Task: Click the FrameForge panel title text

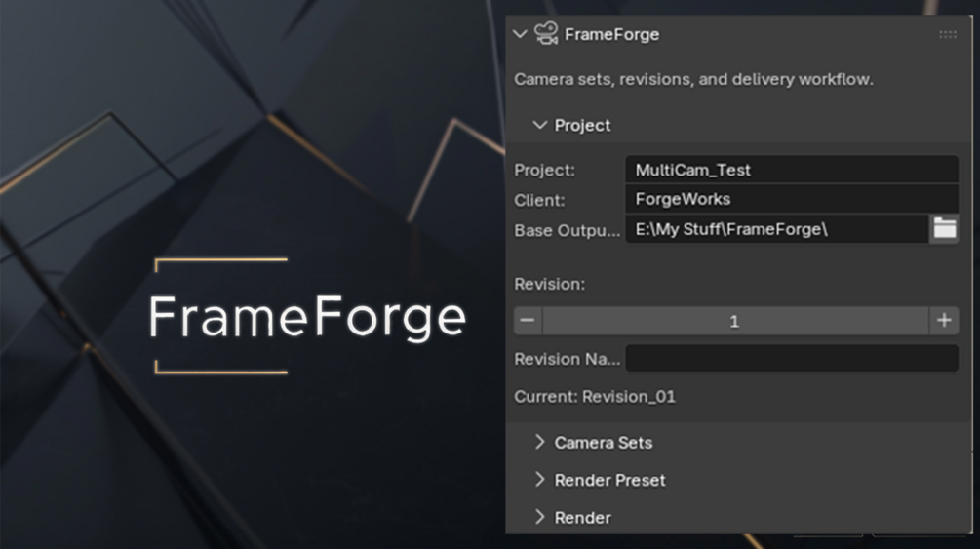Action: click(x=611, y=34)
